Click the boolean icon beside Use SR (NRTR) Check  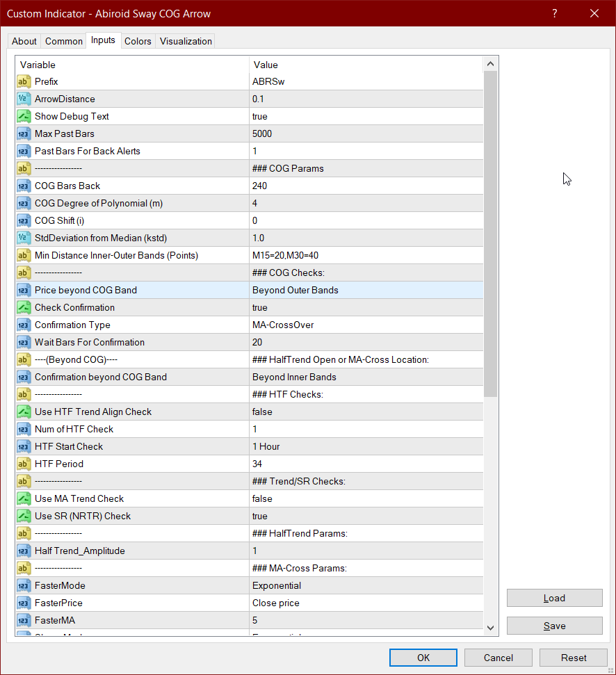pyautogui.click(x=24, y=516)
